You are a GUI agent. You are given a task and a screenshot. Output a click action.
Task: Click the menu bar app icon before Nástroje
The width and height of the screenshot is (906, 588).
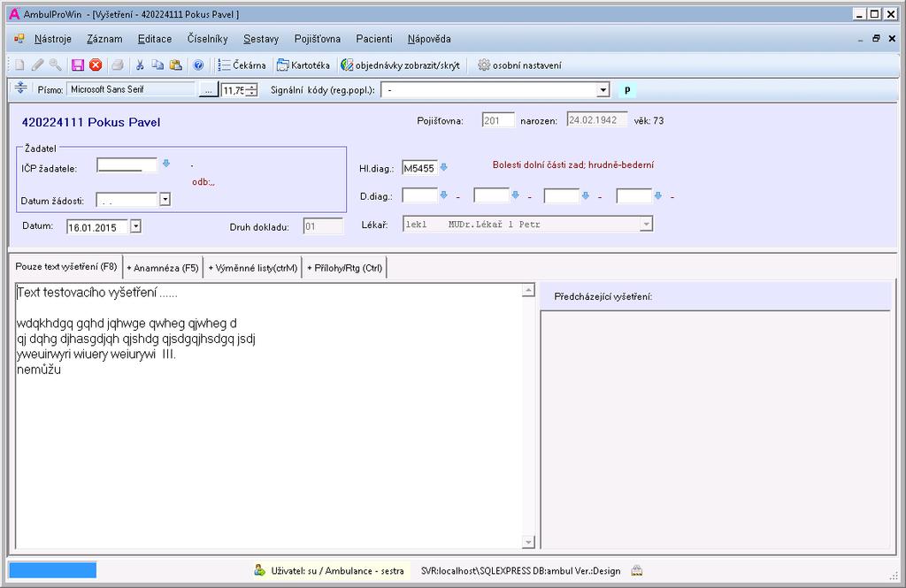coord(19,39)
